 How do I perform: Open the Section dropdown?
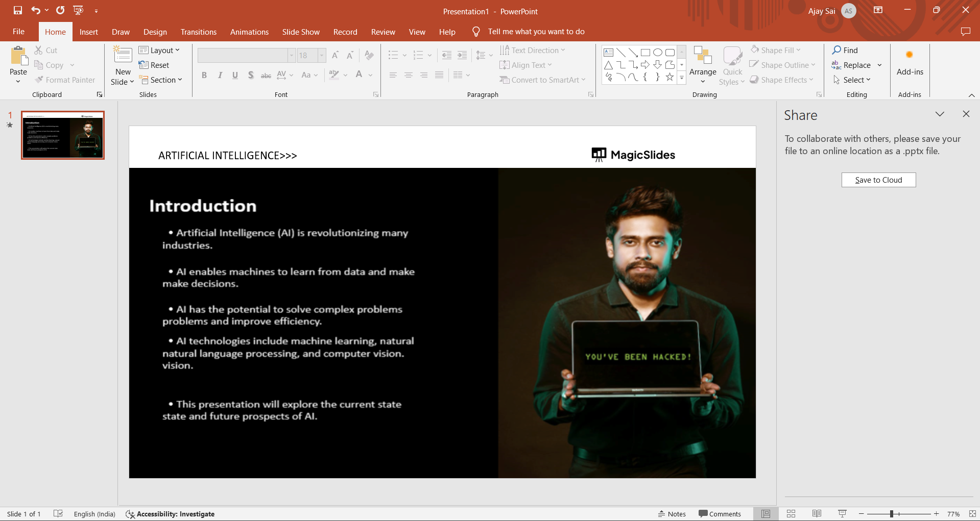(x=161, y=80)
